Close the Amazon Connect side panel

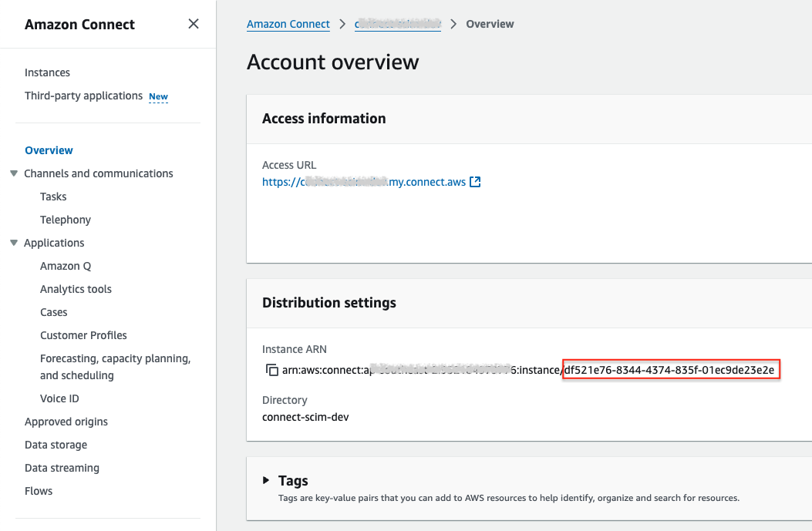coord(194,24)
